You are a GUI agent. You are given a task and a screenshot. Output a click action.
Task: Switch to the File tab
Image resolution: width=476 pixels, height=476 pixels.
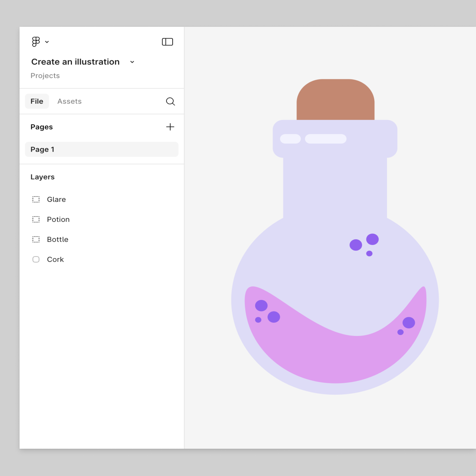pyautogui.click(x=37, y=101)
